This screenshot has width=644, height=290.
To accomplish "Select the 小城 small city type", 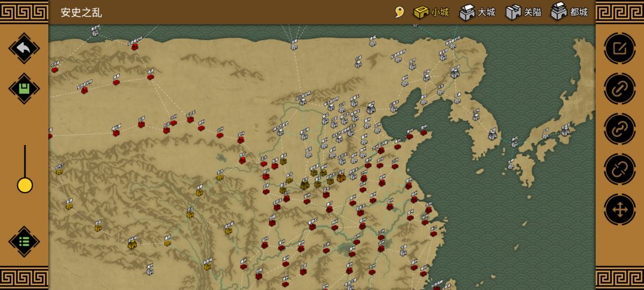I will pyautogui.click(x=431, y=12).
